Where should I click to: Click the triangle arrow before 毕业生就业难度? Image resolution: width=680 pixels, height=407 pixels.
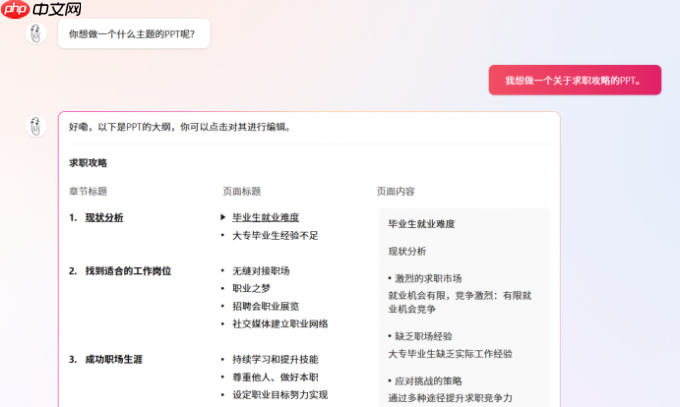tap(223, 217)
